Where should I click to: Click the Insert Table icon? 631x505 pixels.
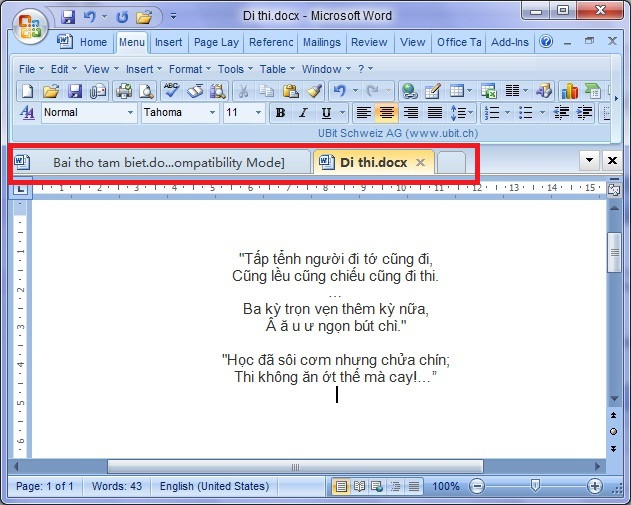[x=457, y=91]
